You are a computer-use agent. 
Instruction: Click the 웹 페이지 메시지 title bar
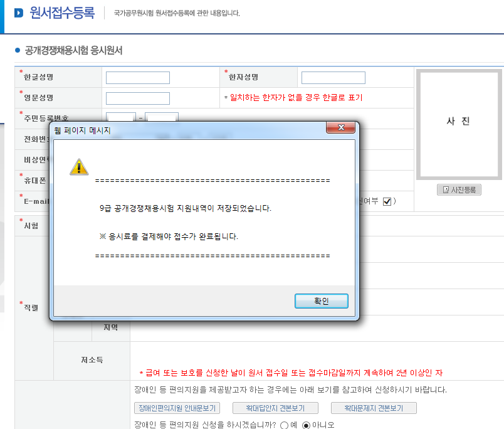tap(188, 130)
